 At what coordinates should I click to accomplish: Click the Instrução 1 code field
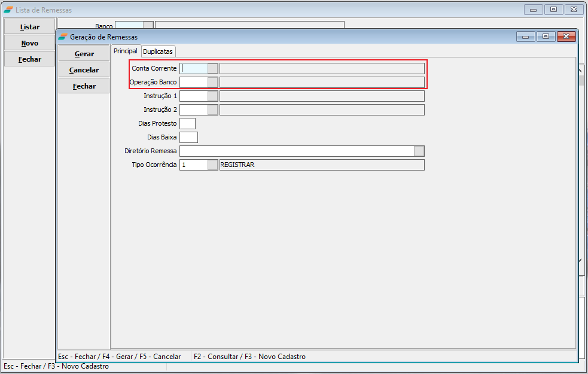(194, 96)
